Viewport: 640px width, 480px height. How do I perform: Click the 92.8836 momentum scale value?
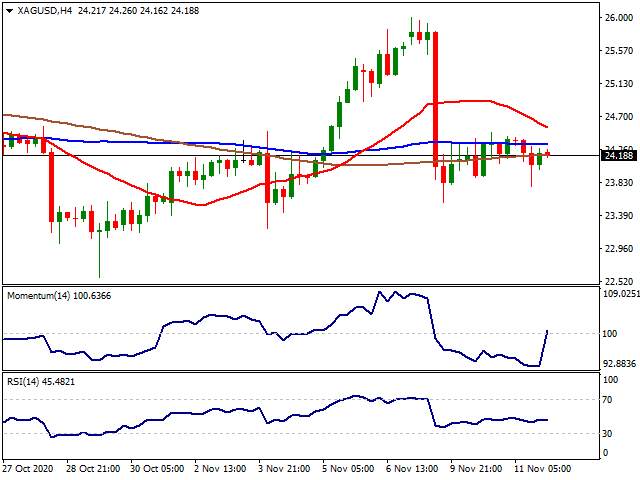(x=620, y=363)
